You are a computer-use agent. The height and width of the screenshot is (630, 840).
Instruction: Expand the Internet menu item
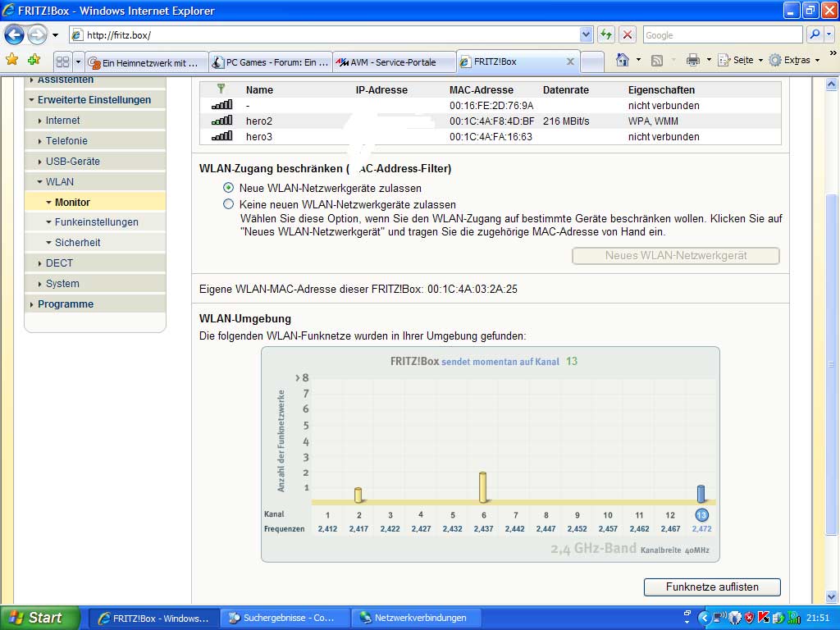95,121
